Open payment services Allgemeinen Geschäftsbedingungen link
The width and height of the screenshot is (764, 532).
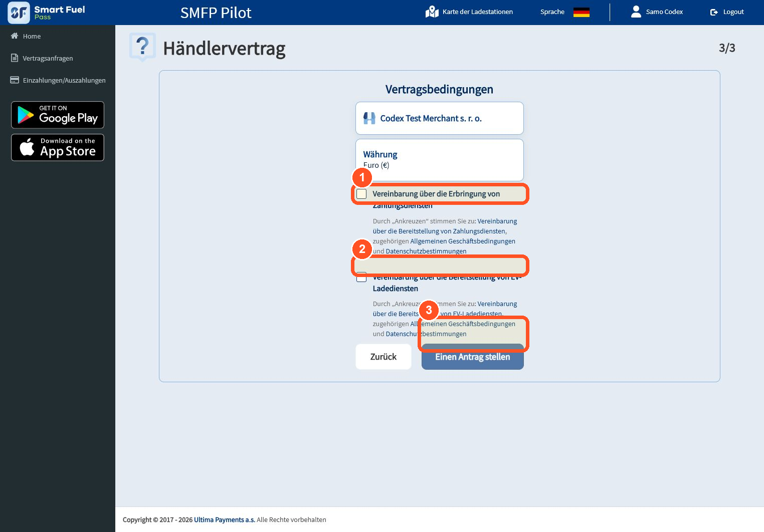pos(463,241)
